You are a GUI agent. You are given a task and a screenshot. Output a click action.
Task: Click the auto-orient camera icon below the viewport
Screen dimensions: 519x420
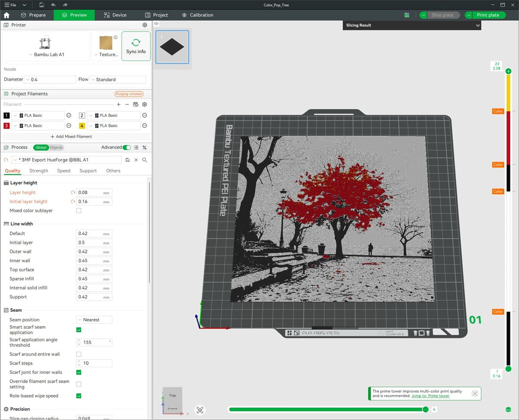[x=200, y=410]
